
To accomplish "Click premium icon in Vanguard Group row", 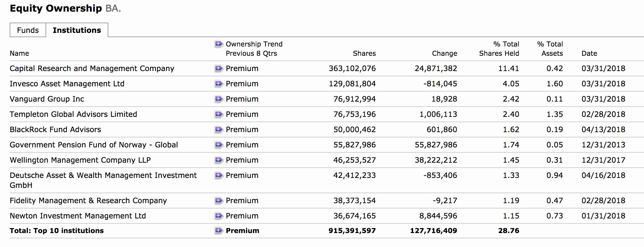I will 218,99.
